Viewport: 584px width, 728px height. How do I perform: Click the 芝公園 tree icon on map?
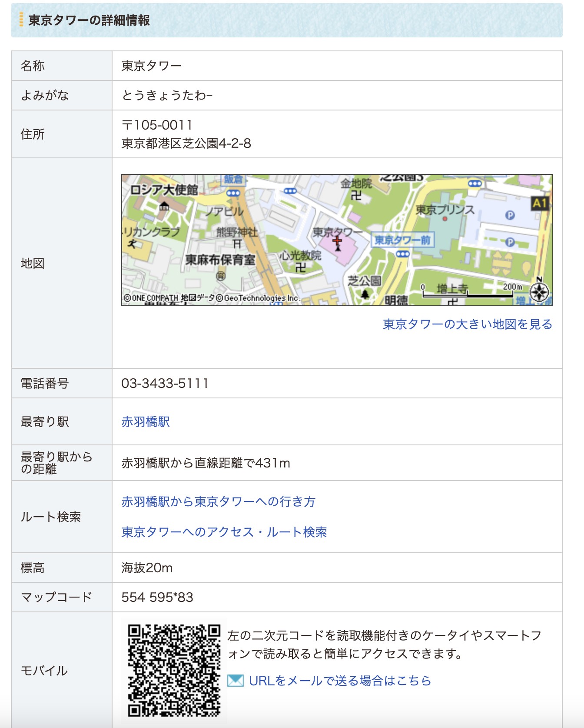tap(365, 294)
